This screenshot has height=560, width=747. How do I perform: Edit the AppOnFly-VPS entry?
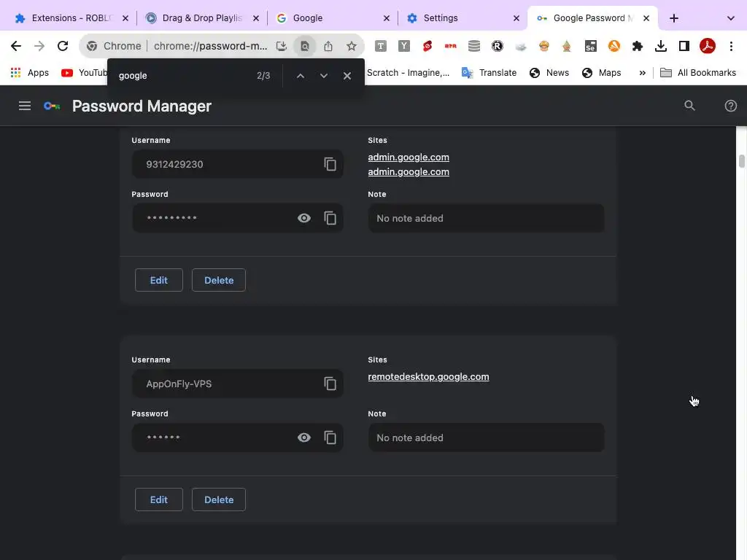158,499
